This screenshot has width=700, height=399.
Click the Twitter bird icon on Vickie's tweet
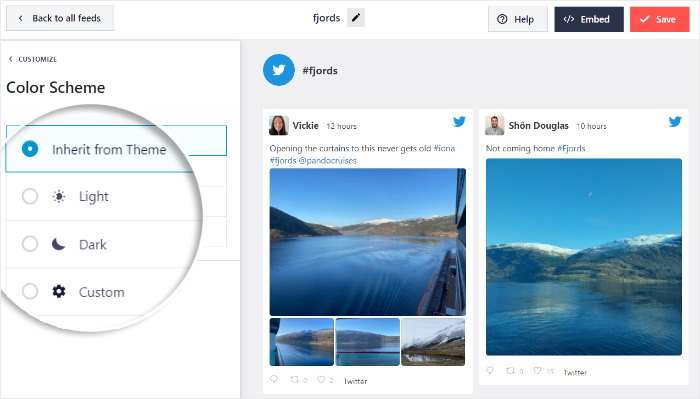459,121
